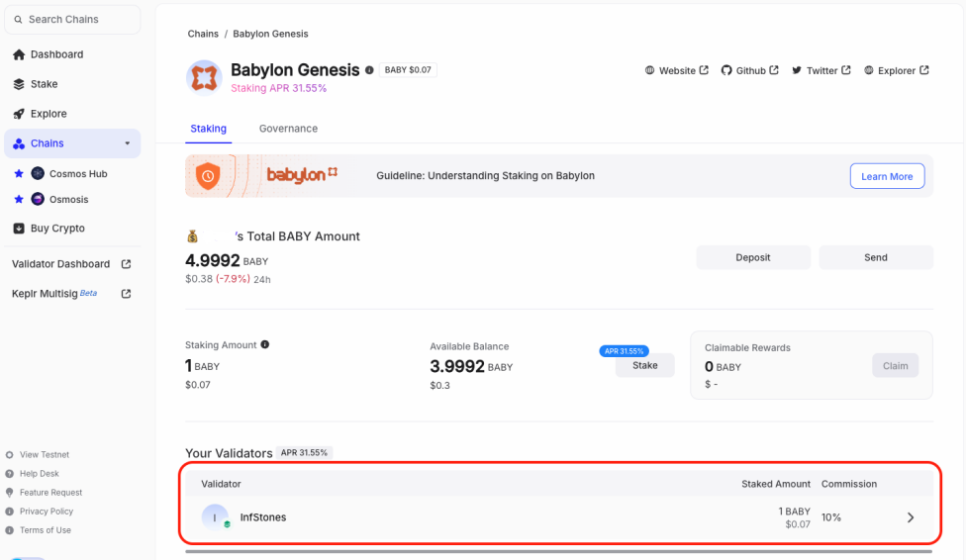Click the Claim button
The image size is (966, 560).
895,366
